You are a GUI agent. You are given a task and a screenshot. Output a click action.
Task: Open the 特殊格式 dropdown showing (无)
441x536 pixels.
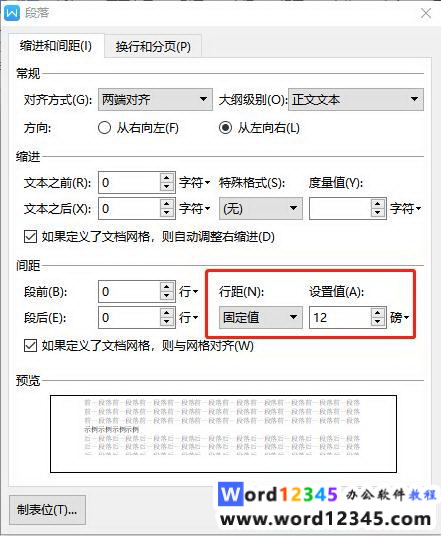tap(260, 209)
